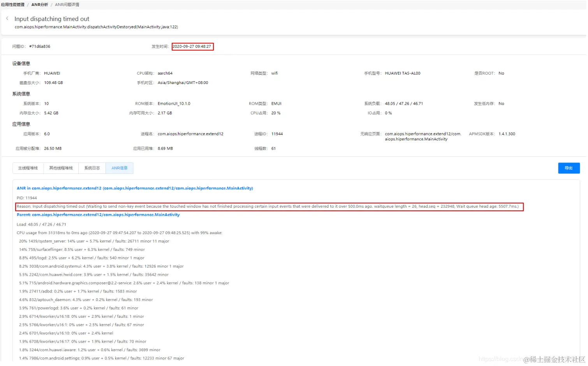Image resolution: width=588 pixels, height=366 pixels.
Task: Select the occurrence time 2020-09-27 09:48:27
Action: click(192, 46)
